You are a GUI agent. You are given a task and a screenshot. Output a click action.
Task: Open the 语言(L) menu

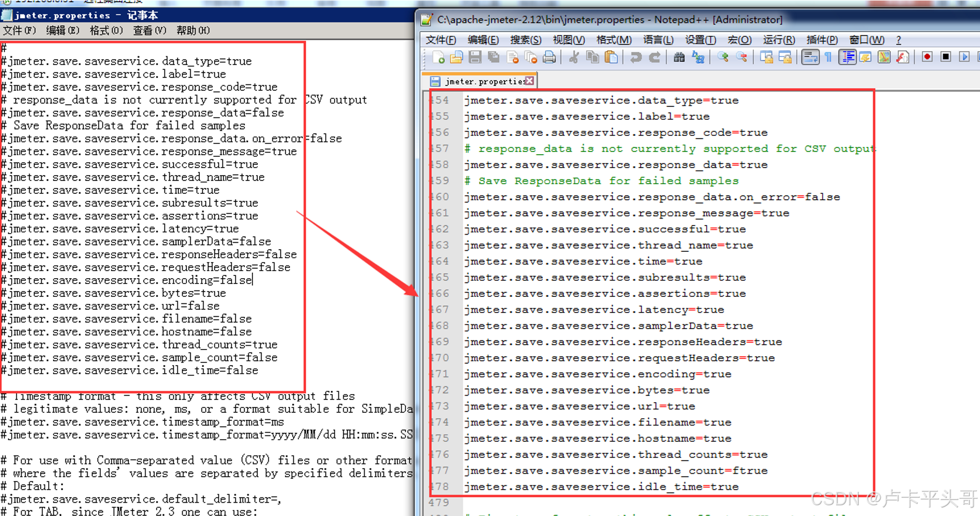(x=658, y=40)
